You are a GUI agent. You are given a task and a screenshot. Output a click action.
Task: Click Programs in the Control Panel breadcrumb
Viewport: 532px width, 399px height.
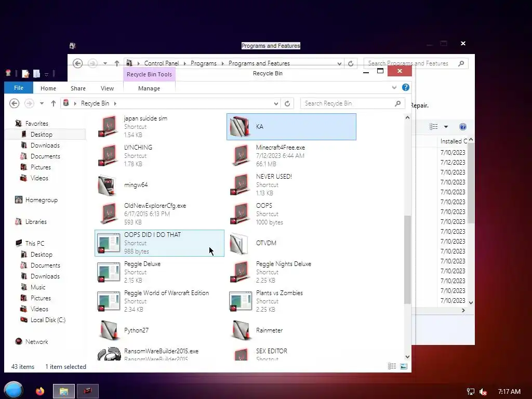click(204, 63)
